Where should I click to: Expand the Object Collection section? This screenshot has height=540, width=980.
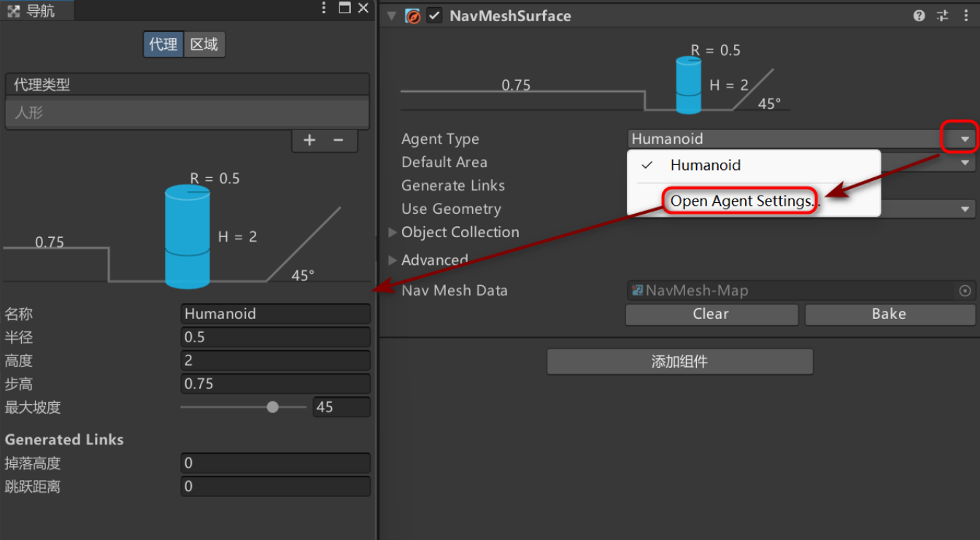point(393,233)
